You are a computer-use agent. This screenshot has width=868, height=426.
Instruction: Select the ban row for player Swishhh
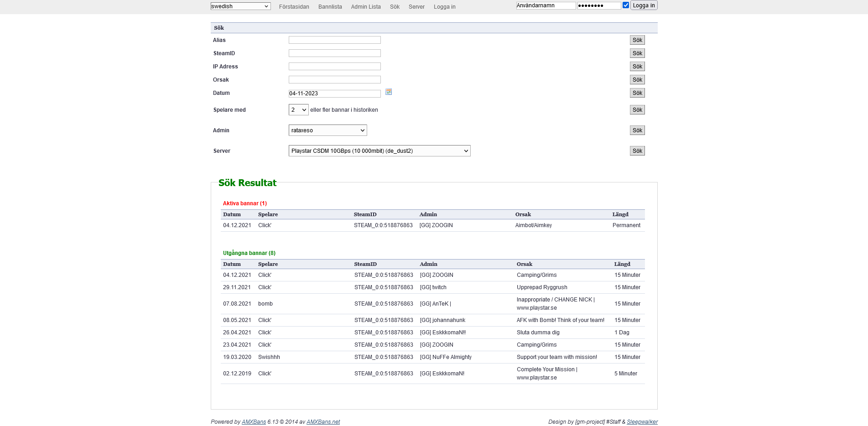tap(432, 357)
